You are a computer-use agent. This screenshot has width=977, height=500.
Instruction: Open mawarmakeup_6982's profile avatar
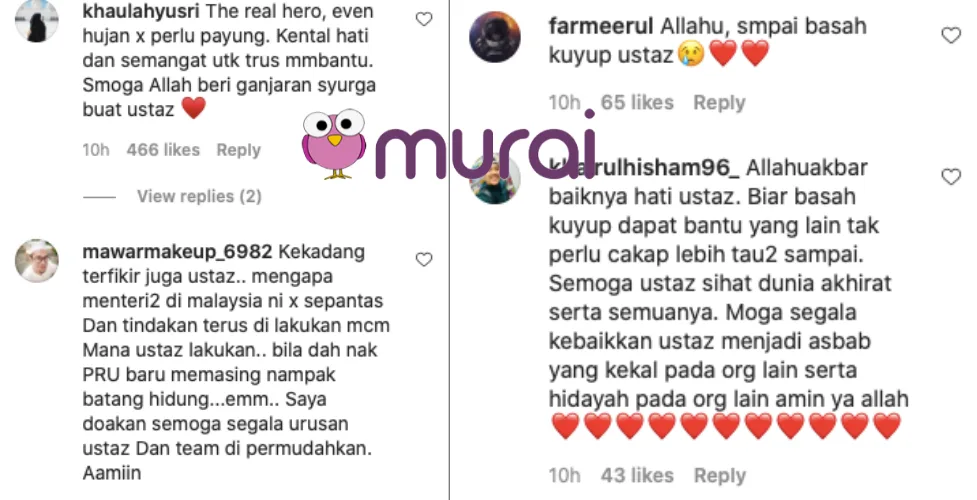click(x=37, y=261)
